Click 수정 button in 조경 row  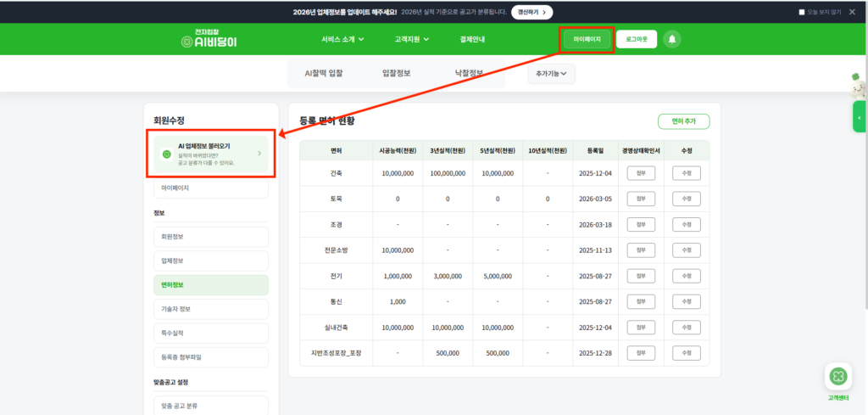687,224
